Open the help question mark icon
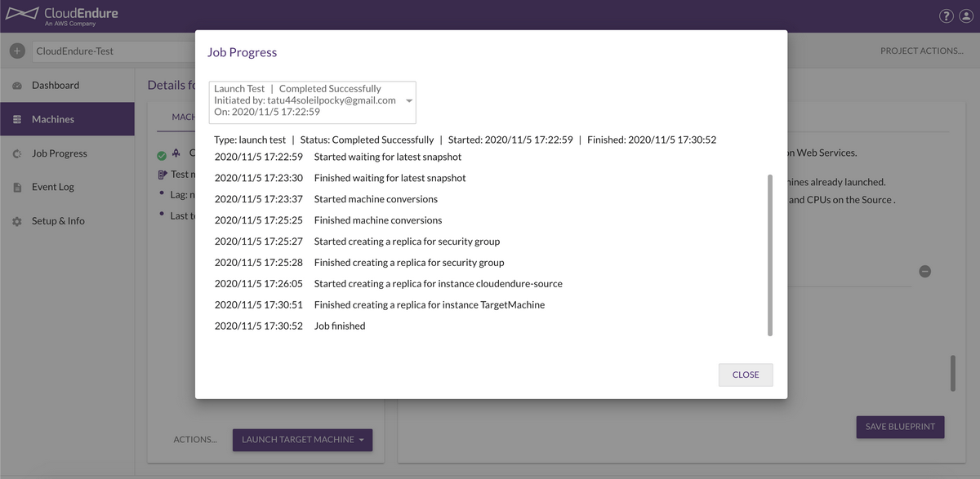The width and height of the screenshot is (980, 479). [947, 16]
